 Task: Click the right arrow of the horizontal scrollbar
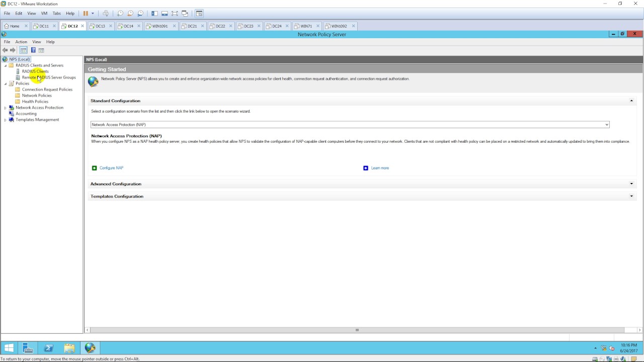pyautogui.click(x=640, y=330)
